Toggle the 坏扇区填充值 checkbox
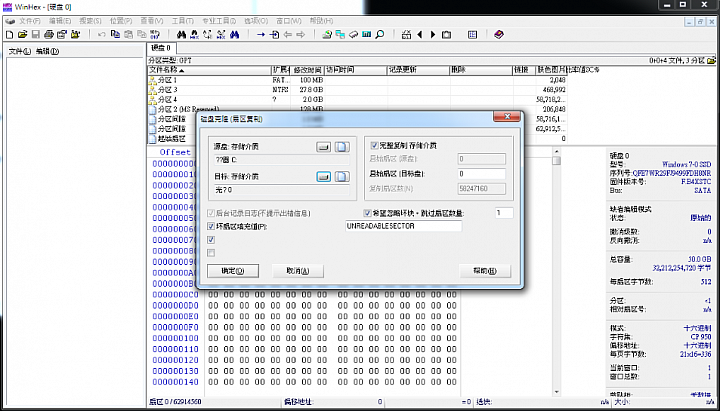 click(x=210, y=227)
